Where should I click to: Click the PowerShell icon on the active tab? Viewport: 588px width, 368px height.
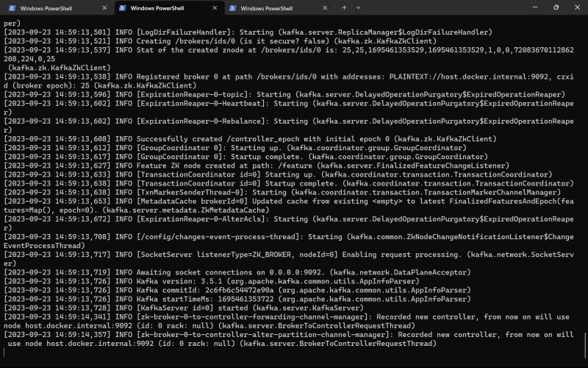122,8
